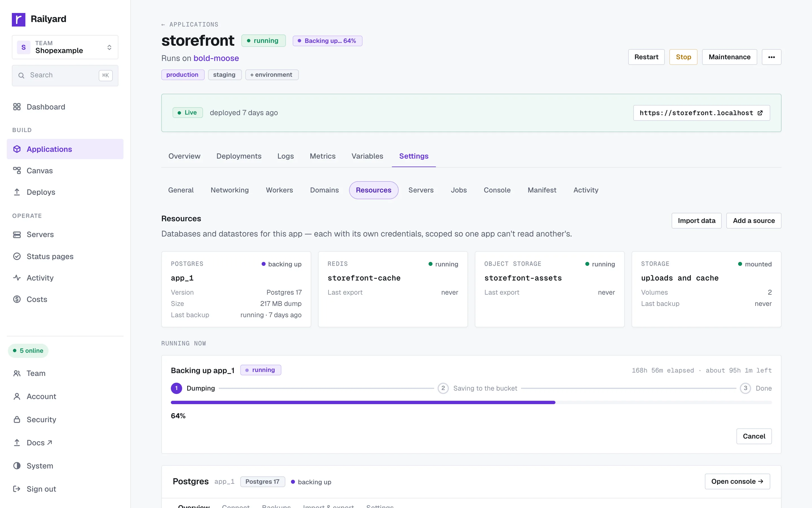Screen dimensions: 812x508
Task: Click the Account person icon
Action: click(17, 397)
